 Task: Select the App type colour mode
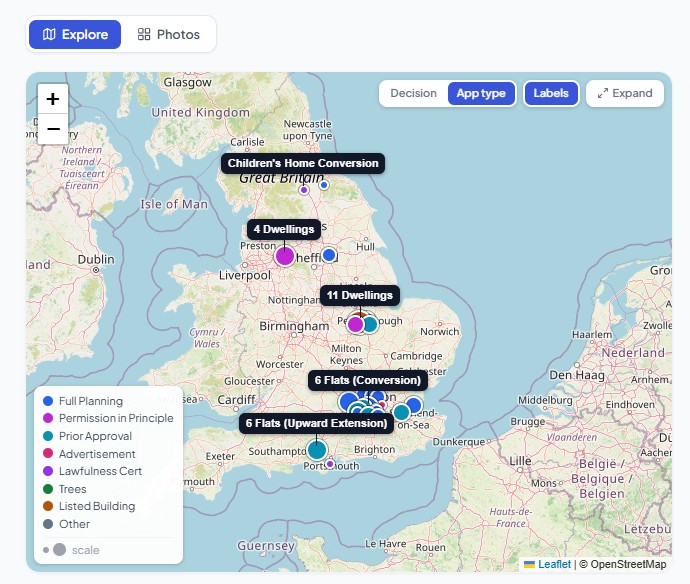pyautogui.click(x=481, y=93)
